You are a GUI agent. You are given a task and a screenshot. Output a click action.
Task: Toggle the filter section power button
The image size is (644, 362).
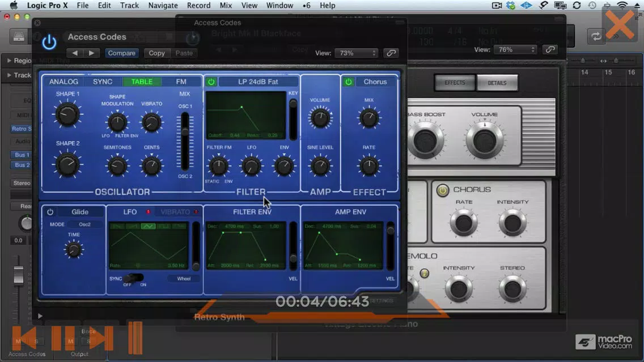click(x=211, y=82)
